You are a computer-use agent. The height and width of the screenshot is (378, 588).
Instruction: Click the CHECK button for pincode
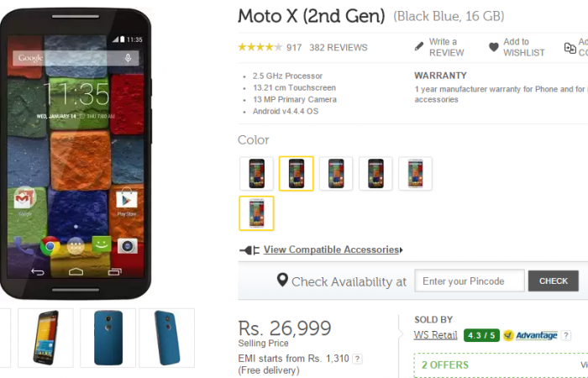[x=554, y=281]
